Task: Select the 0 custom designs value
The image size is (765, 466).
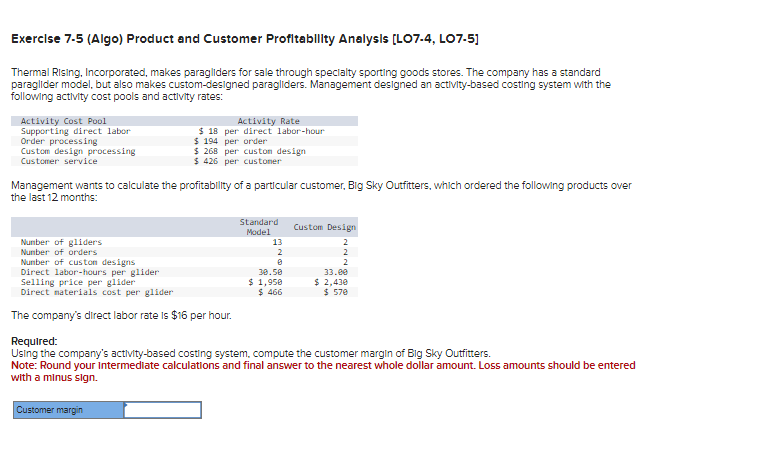Action: [280, 262]
